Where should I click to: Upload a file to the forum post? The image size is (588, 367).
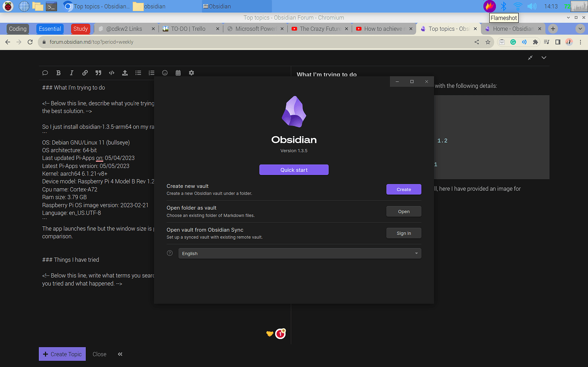pyautogui.click(x=124, y=73)
